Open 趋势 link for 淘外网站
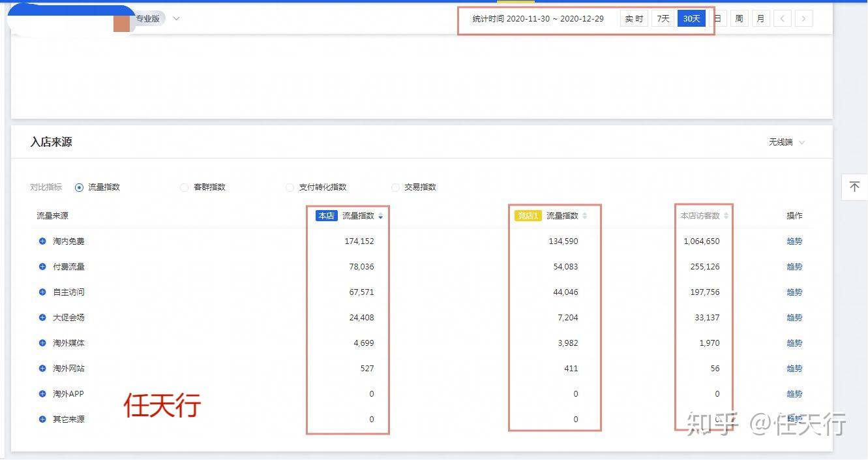This screenshot has width=868, height=460. pos(794,369)
